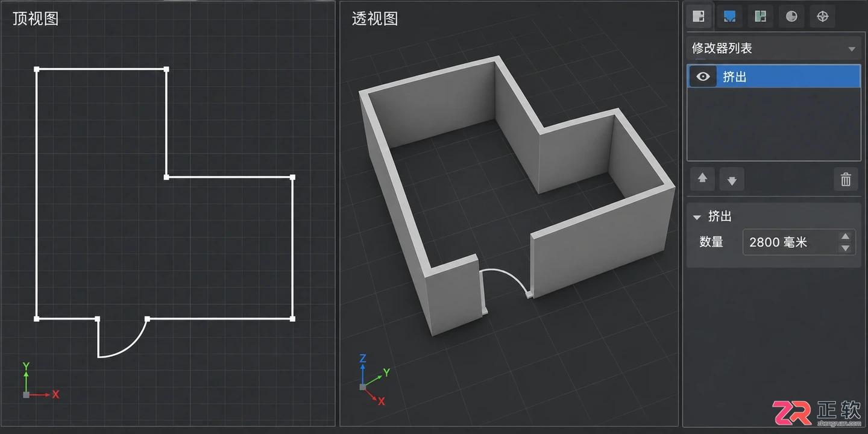The image size is (868, 434).
Task: Click the 数量 label in the 挤出 rollout
Action: pyautogui.click(x=711, y=242)
